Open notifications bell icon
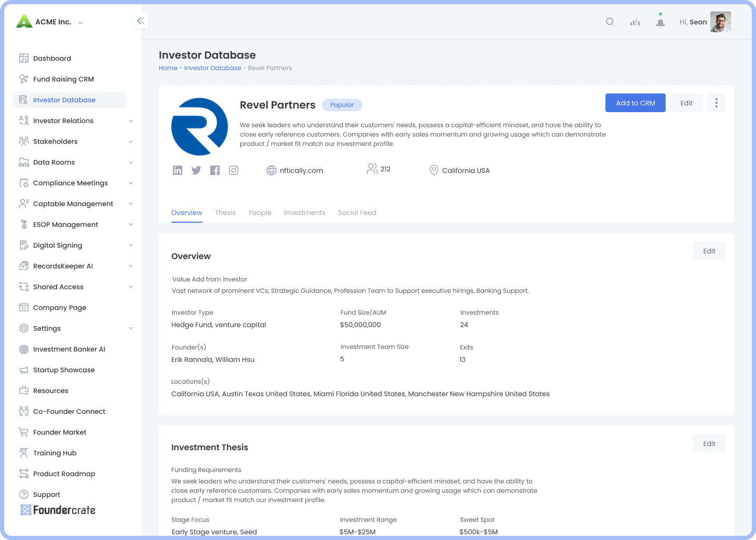 (x=660, y=22)
